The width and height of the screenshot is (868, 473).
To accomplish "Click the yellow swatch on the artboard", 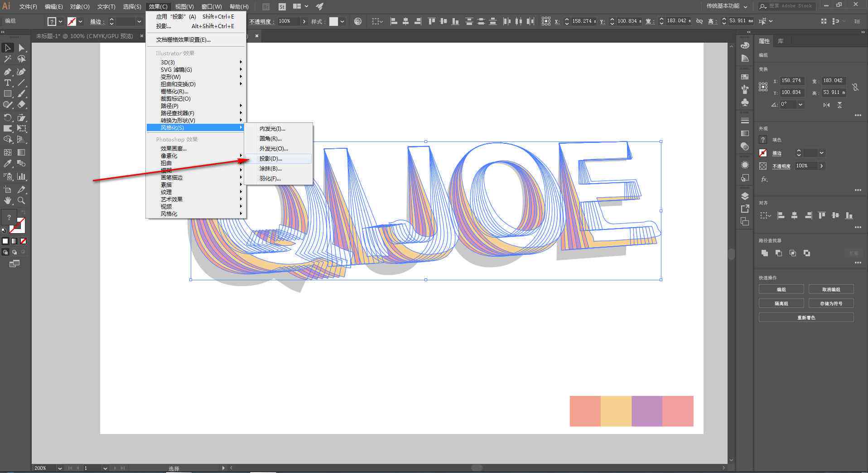I will [x=616, y=411].
